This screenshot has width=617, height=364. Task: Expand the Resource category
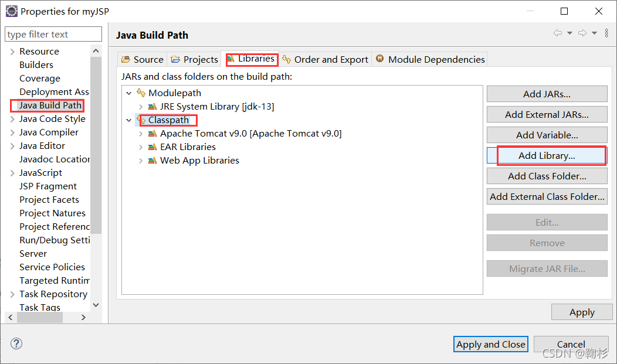point(12,52)
